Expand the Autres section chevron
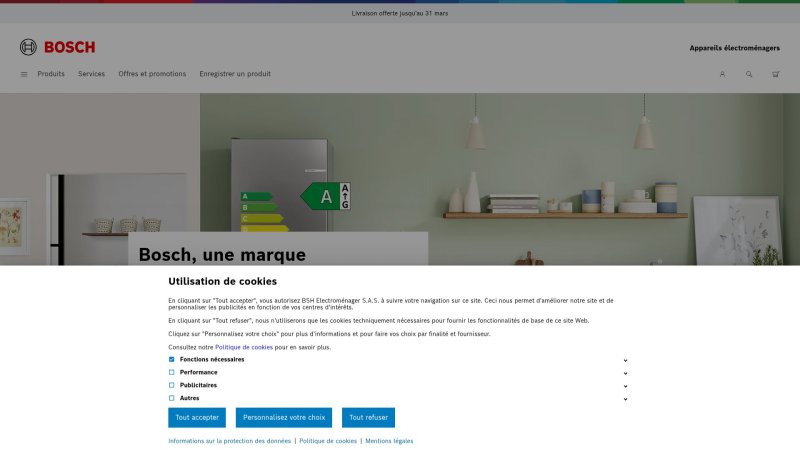This screenshot has height=450, width=800. click(625, 399)
